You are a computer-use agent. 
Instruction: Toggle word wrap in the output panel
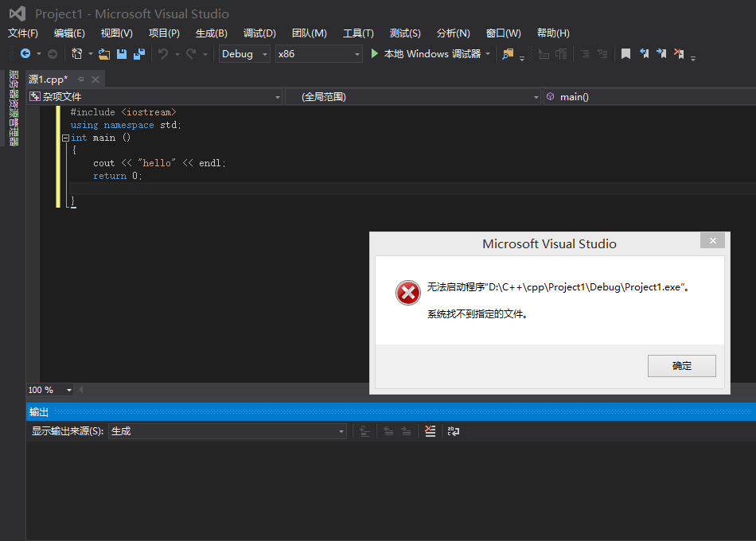454,431
